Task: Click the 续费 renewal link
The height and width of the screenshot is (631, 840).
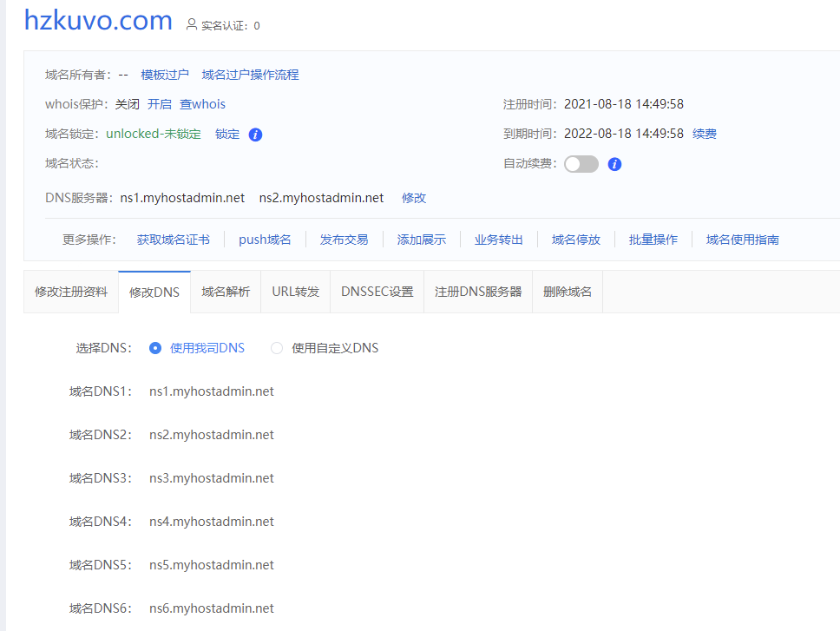Action: [x=703, y=133]
